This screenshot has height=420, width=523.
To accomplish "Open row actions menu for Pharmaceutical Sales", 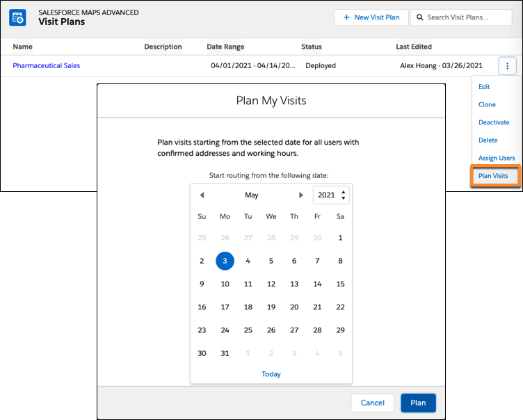I will click(507, 66).
